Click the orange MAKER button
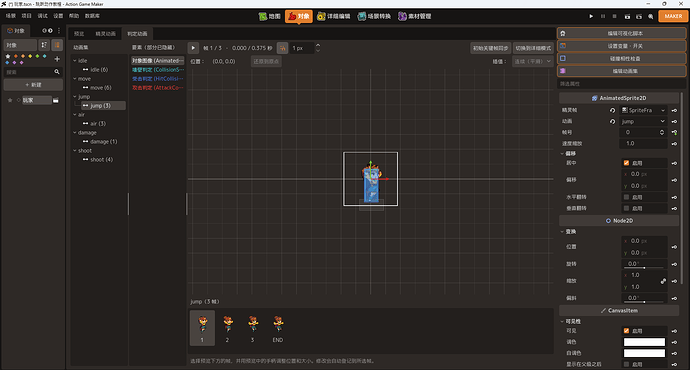Image resolution: width=690 pixels, height=370 pixels. pos(673,16)
